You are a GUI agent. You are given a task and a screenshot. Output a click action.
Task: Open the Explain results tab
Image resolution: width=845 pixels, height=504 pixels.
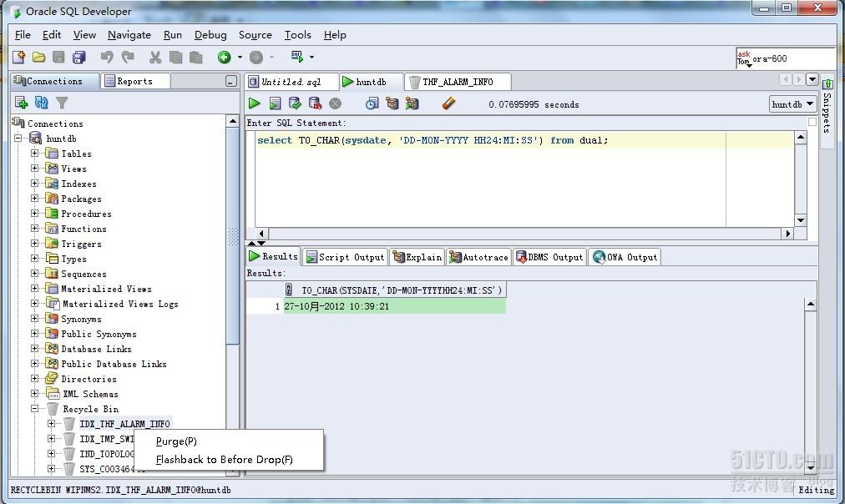tap(417, 257)
